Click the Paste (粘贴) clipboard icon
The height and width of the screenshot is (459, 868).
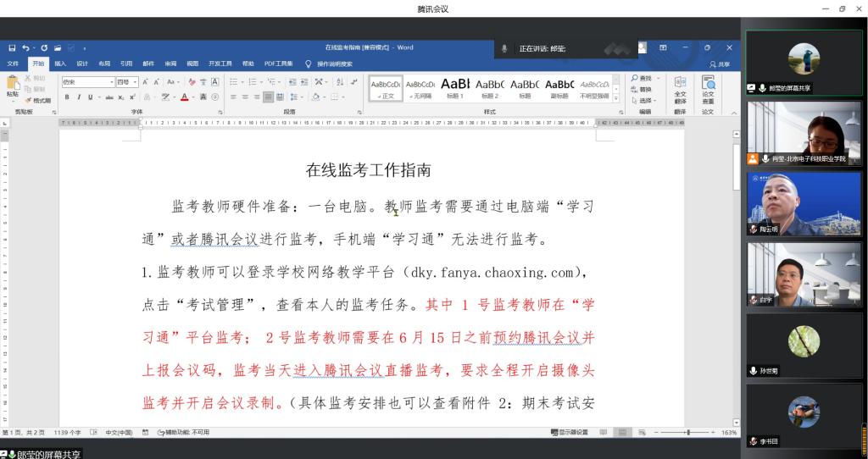(12, 85)
